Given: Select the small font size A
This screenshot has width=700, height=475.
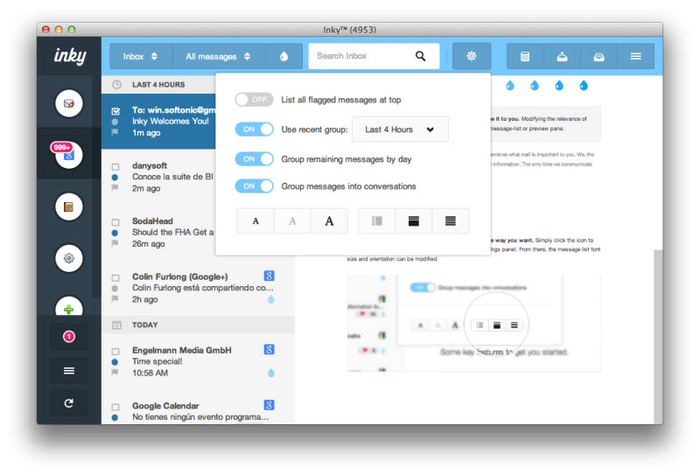Looking at the screenshot, I should click(256, 221).
